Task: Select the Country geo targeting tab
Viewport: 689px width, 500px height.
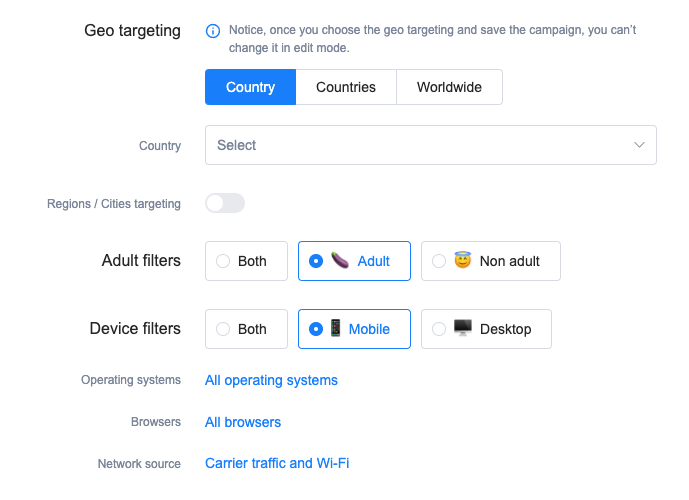Action: [x=250, y=87]
